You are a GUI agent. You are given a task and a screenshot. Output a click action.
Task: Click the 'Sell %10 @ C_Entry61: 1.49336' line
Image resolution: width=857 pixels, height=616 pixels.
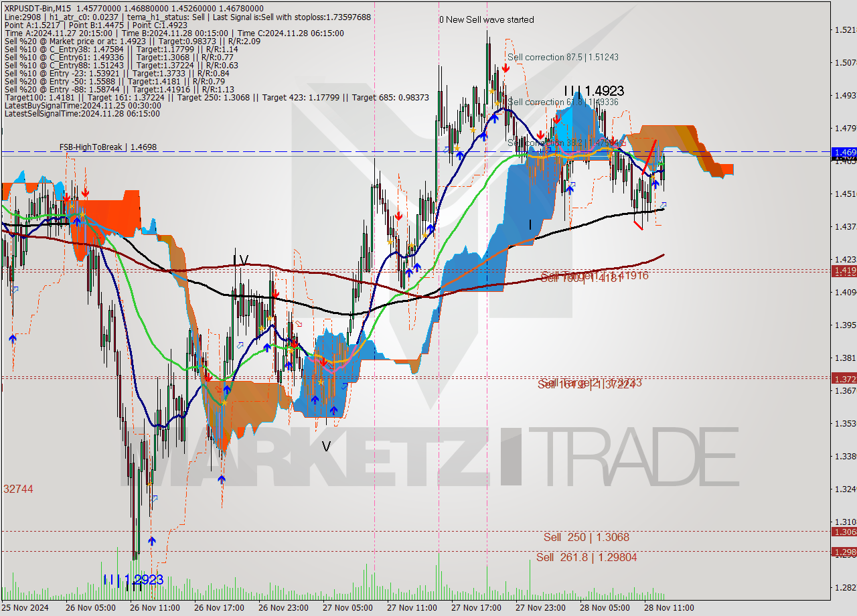(119, 57)
